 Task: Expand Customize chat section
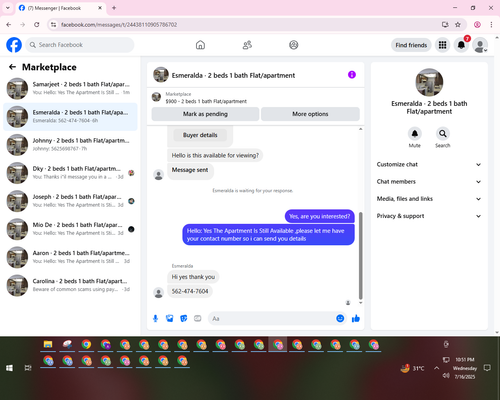click(429, 164)
